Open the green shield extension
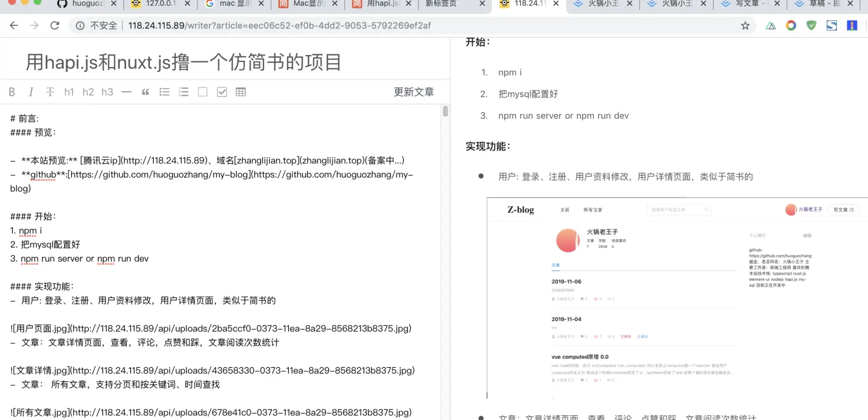Image resolution: width=868 pixels, height=420 pixels. coord(811,25)
